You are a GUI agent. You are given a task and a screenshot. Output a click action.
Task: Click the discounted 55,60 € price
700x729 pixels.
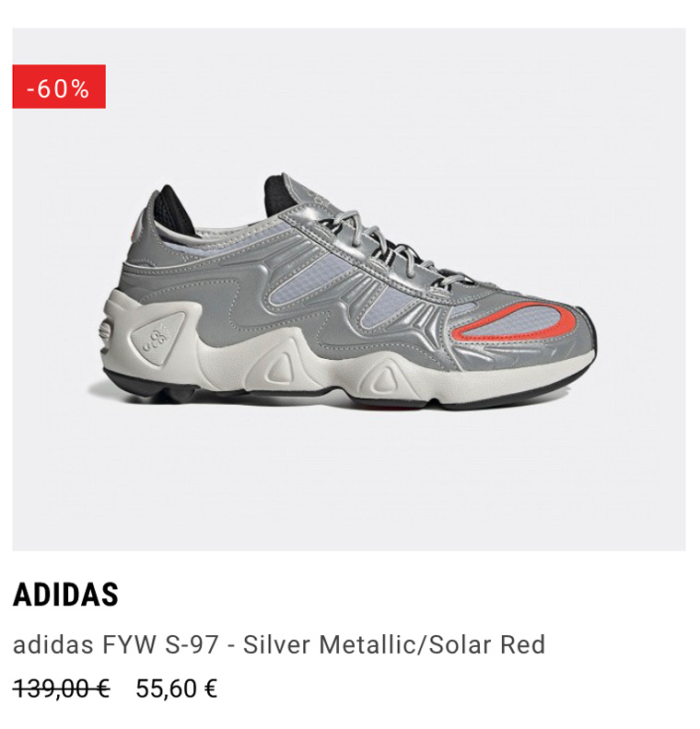coord(177,688)
